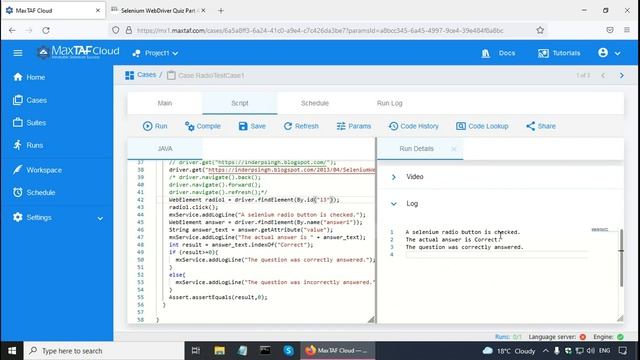The image size is (640, 360).
Task: Click the Engine status icon
Action: tap(620, 337)
